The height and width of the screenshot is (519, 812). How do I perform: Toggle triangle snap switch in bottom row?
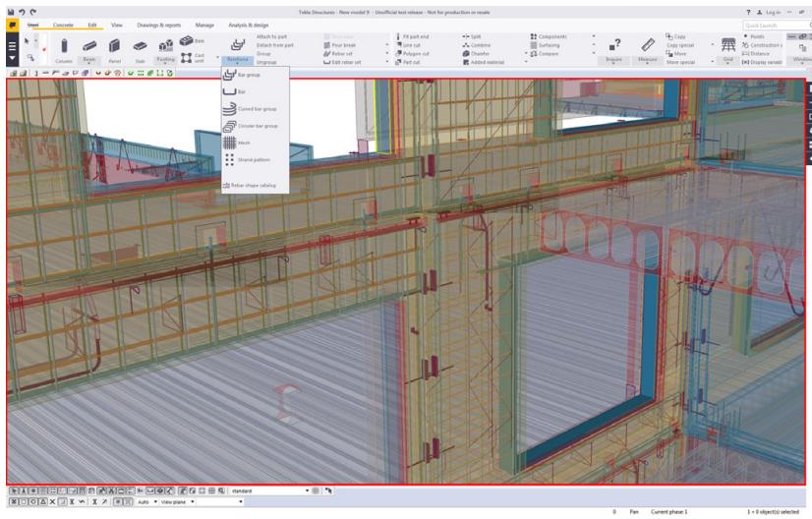(43, 501)
